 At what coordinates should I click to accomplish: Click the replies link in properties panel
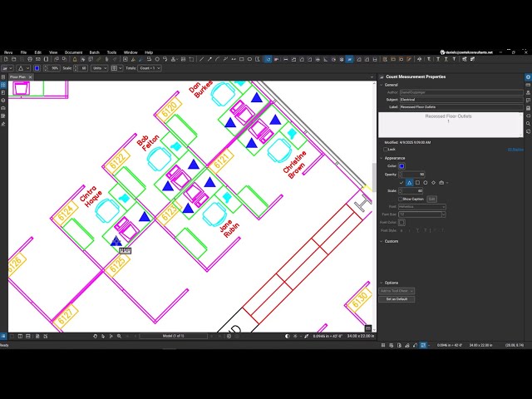515,150
